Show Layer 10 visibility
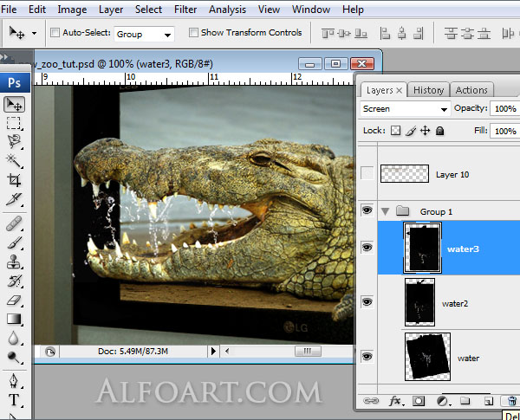520x420 pixels. (367, 173)
